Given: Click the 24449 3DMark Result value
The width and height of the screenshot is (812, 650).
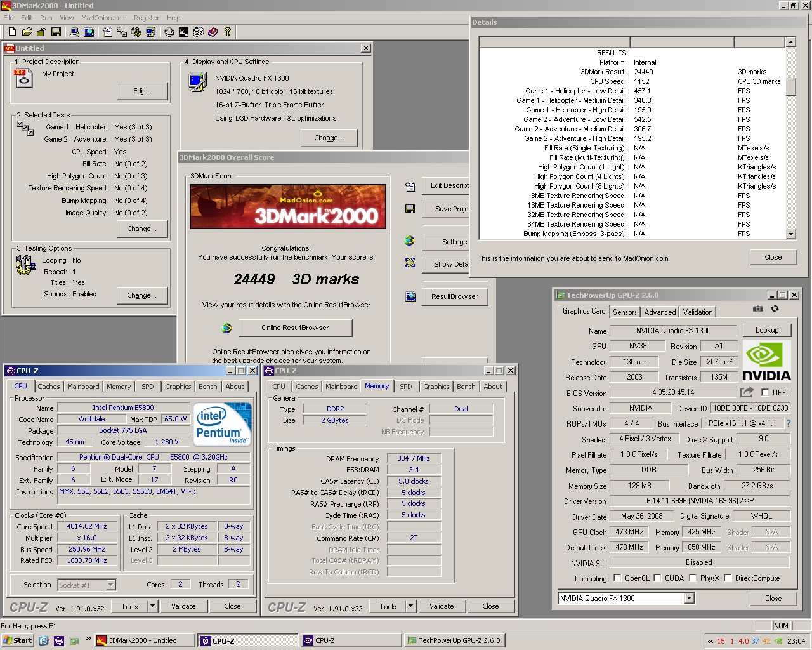Looking at the screenshot, I should coord(643,72).
